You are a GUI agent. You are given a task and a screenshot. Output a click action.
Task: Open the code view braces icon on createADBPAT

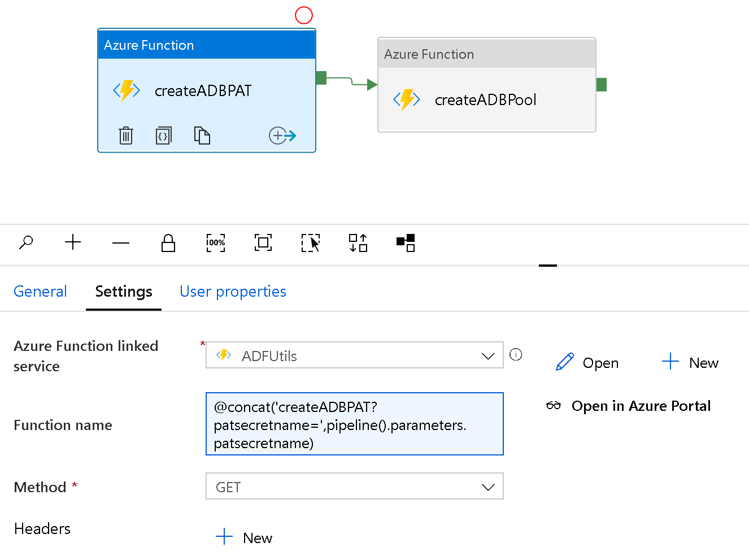[x=164, y=135]
